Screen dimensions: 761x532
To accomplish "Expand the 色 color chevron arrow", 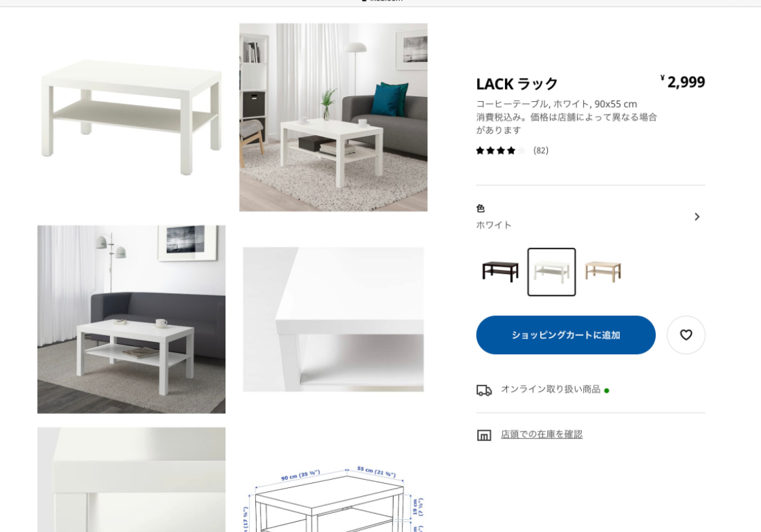I will [x=697, y=216].
